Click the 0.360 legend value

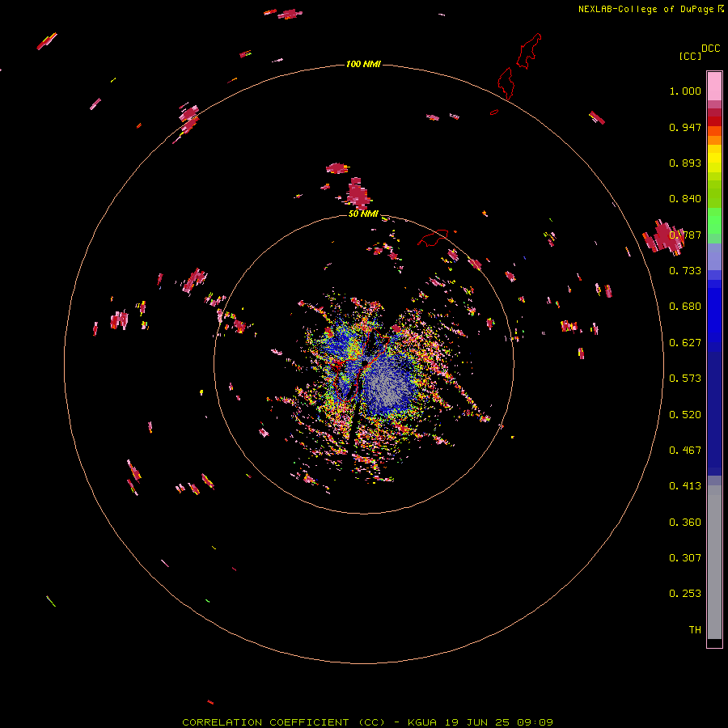685,523
